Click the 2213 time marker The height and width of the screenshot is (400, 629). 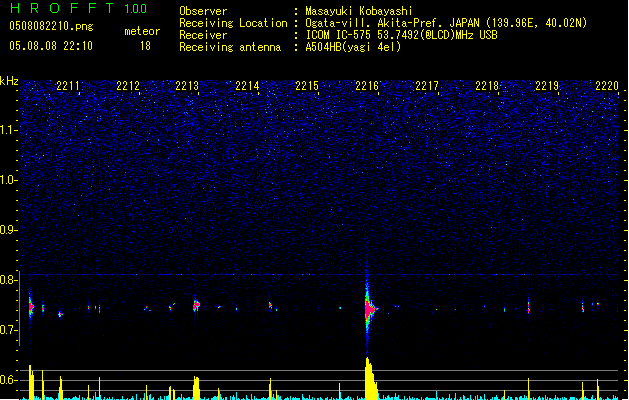click(x=187, y=87)
